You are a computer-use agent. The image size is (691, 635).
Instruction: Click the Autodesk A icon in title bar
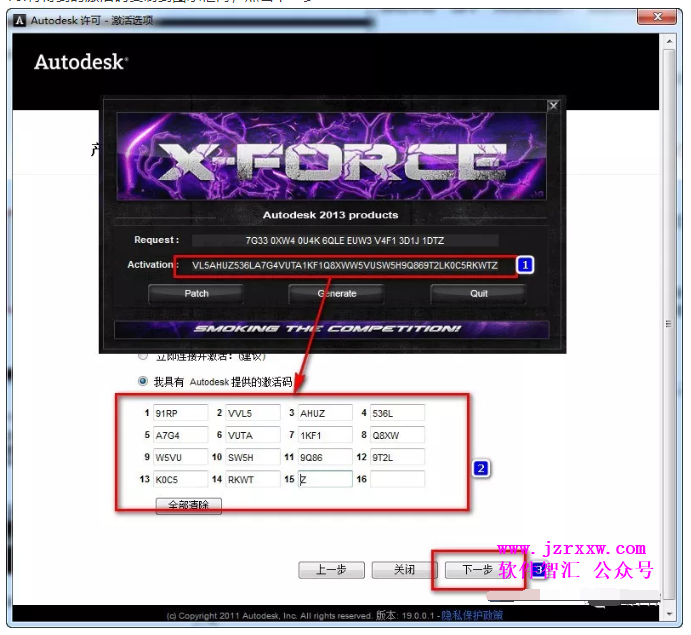click(x=19, y=20)
